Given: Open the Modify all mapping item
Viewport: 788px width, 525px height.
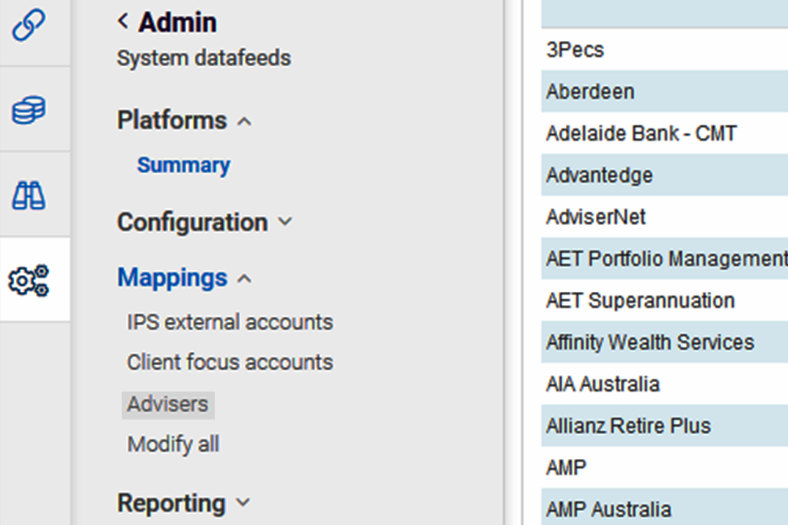Looking at the screenshot, I should coord(173,444).
